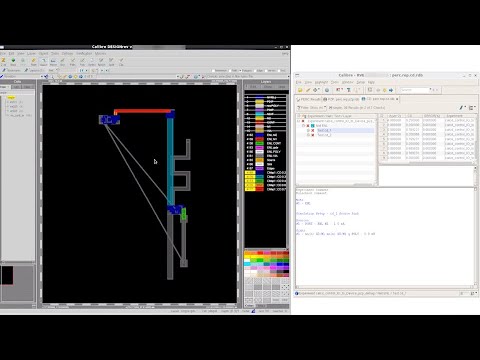The image size is (480, 360).
Task: Close the CD perc.rep.cd.rdb tab
Action: tap(397, 99)
